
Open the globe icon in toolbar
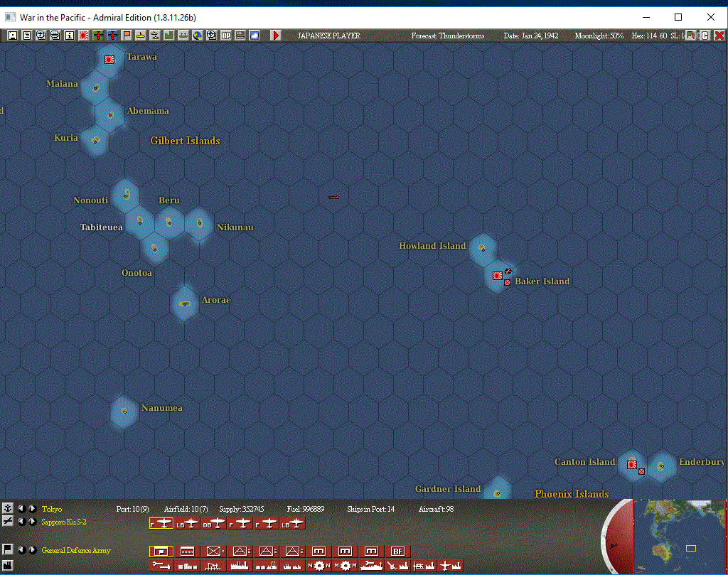tap(198, 36)
